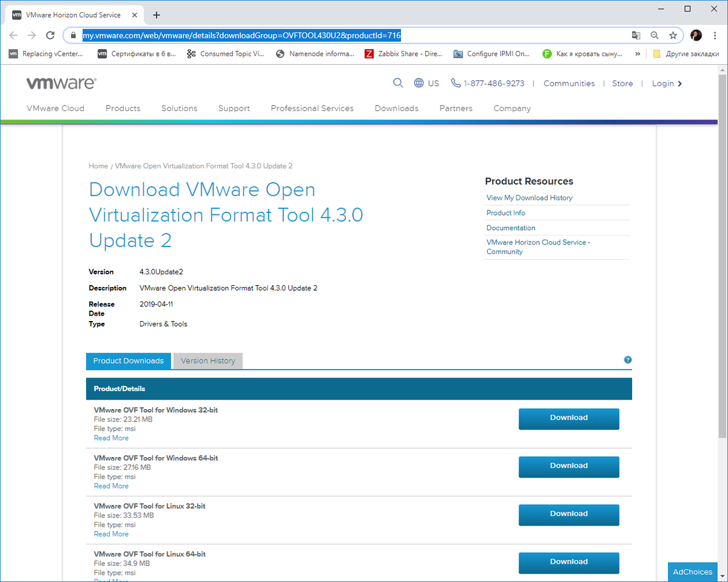
Task: Open the Products menu
Action: click(123, 108)
